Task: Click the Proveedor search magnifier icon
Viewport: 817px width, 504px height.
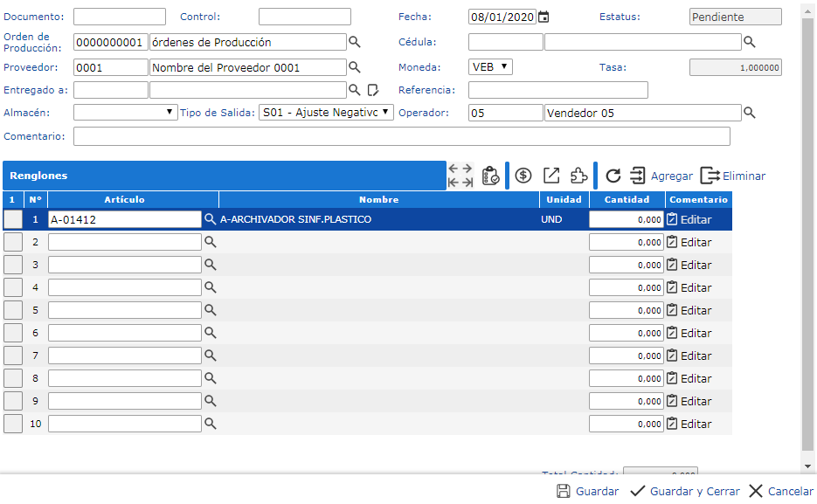Action: pyautogui.click(x=355, y=67)
